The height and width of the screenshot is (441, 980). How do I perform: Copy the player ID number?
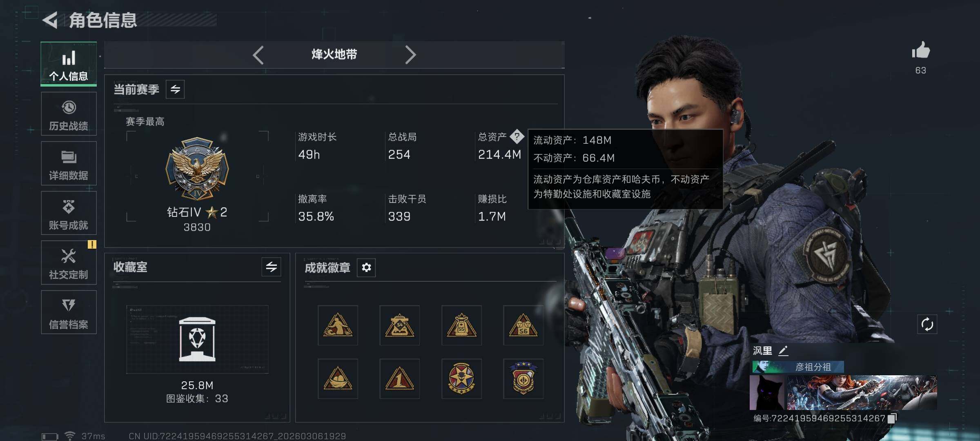click(x=892, y=418)
